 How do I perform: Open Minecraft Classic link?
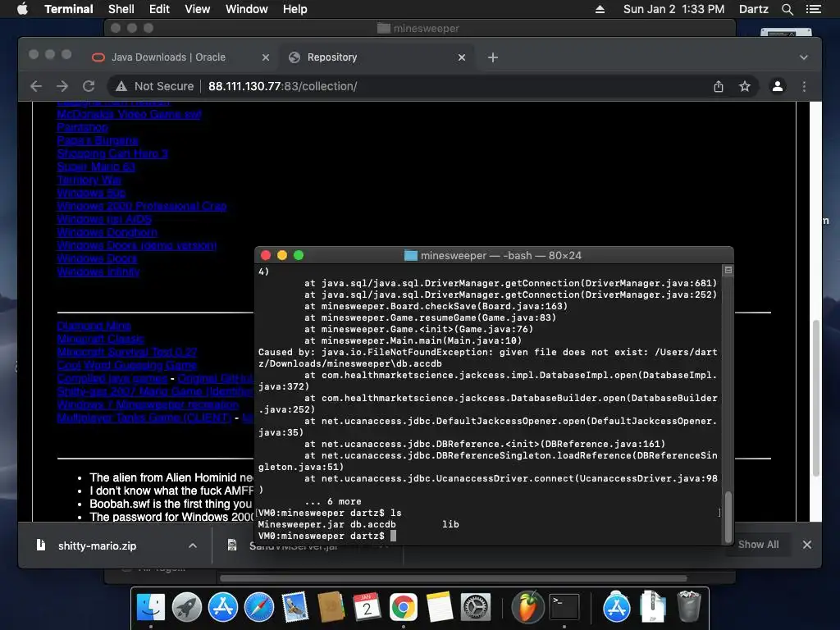click(100, 339)
